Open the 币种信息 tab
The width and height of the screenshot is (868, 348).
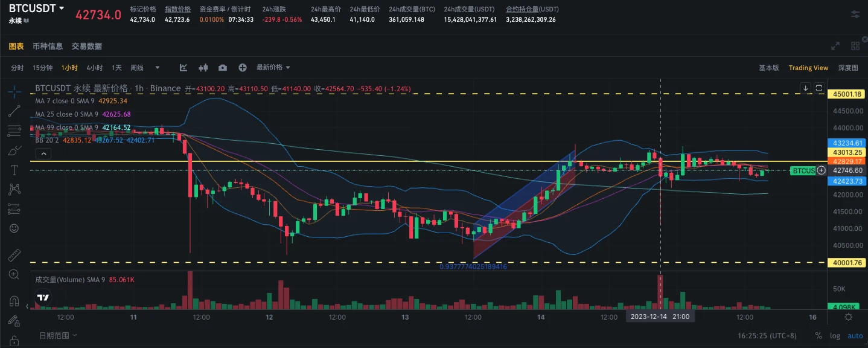click(48, 46)
